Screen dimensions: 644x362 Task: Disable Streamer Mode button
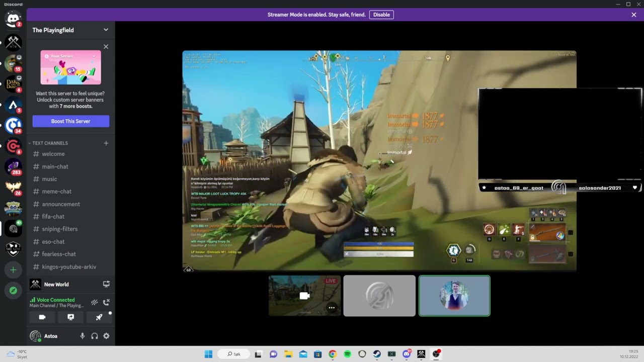pos(381,15)
